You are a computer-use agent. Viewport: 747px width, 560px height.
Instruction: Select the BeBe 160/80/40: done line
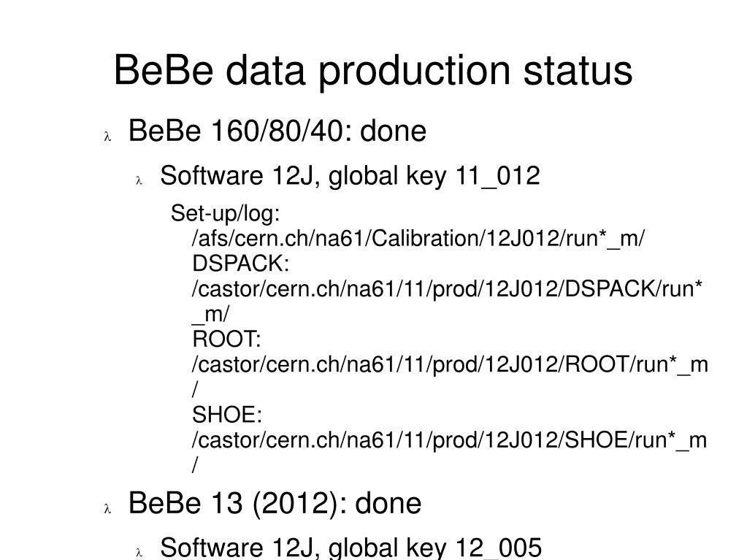(277, 131)
